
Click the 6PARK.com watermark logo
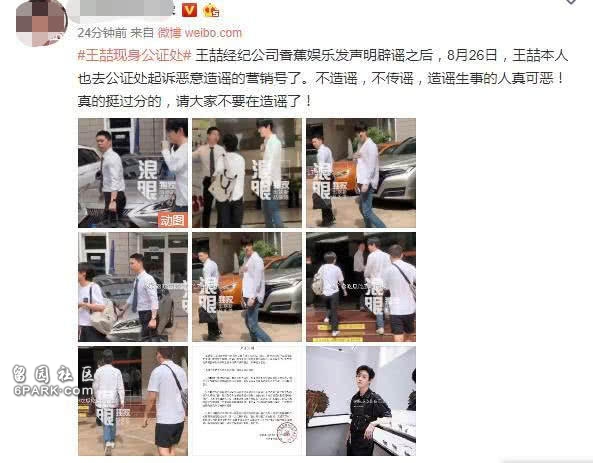pyautogui.click(x=52, y=381)
